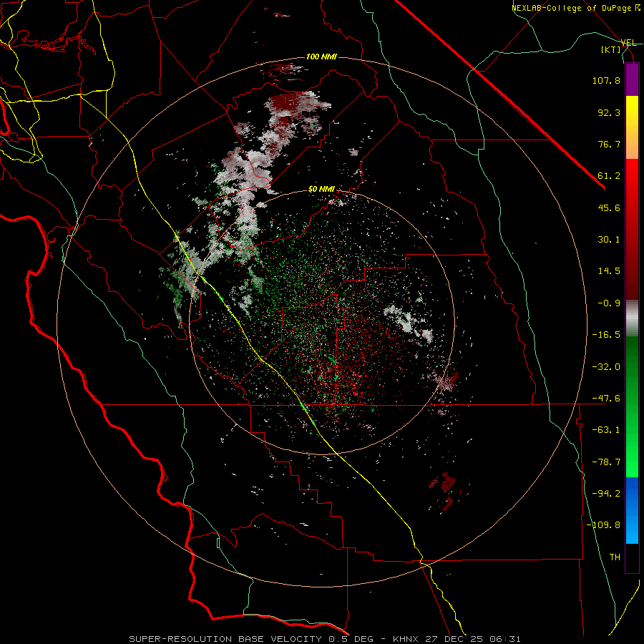Select the -16.5 velocity scale value
Viewport: 644px width, 644px height.
[x=606, y=335]
